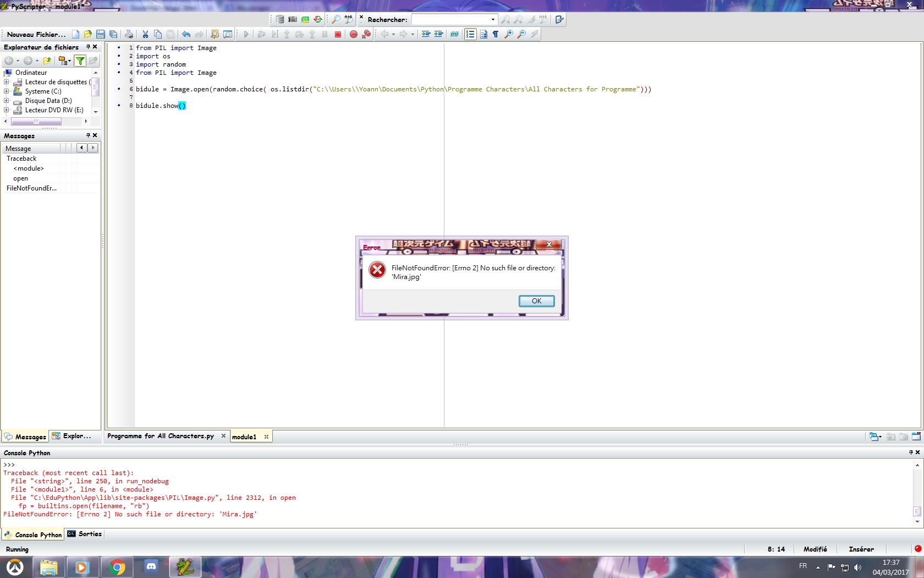Click the Nouveau Fichier button
The image size is (924, 578).
[36, 34]
